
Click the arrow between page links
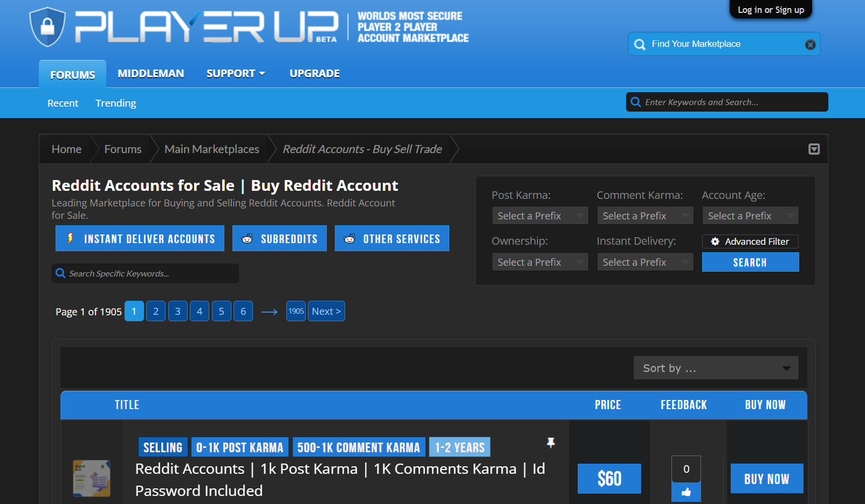tap(269, 312)
